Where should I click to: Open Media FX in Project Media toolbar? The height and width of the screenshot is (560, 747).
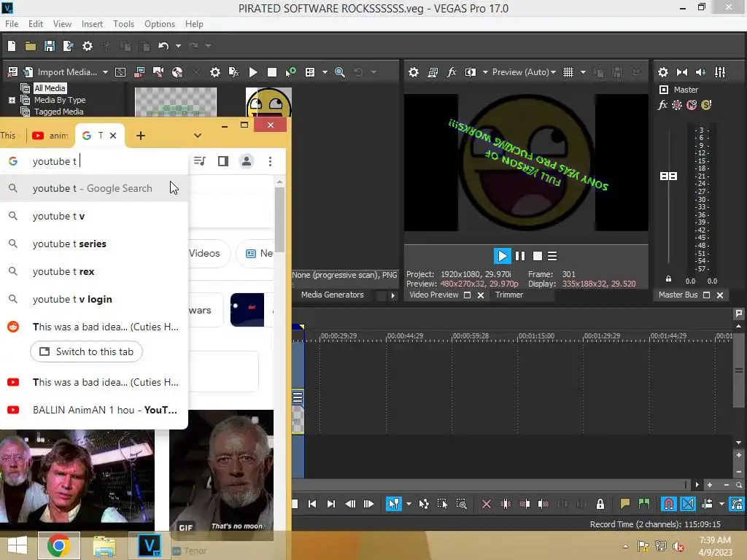(x=234, y=72)
